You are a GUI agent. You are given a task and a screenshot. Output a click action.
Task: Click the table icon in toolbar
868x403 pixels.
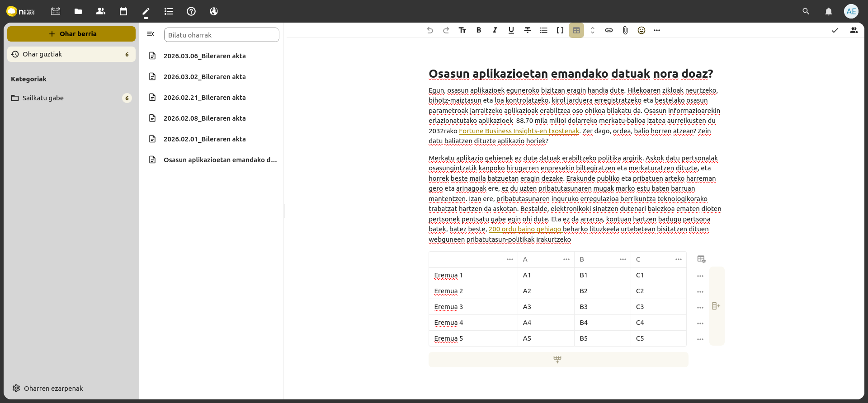(576, 30)
